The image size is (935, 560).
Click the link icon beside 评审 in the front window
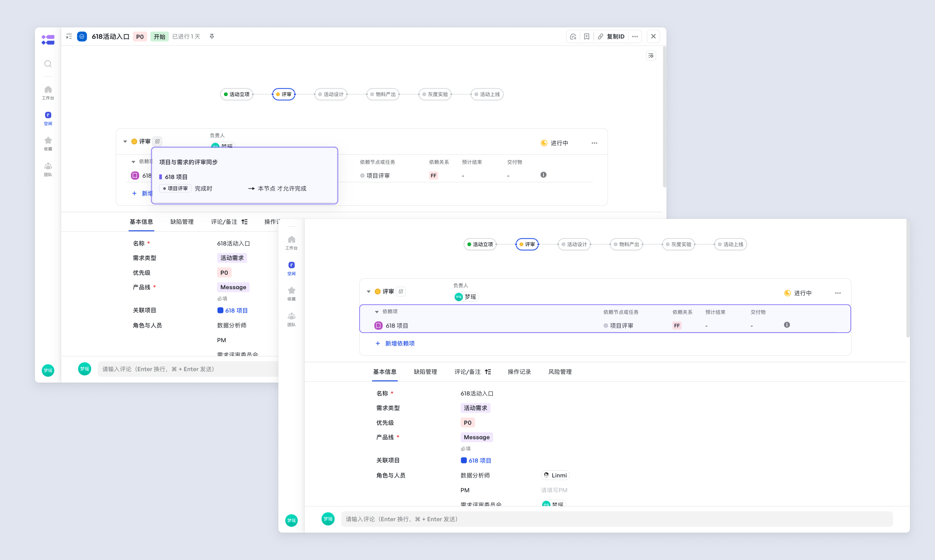click(401, 291)
